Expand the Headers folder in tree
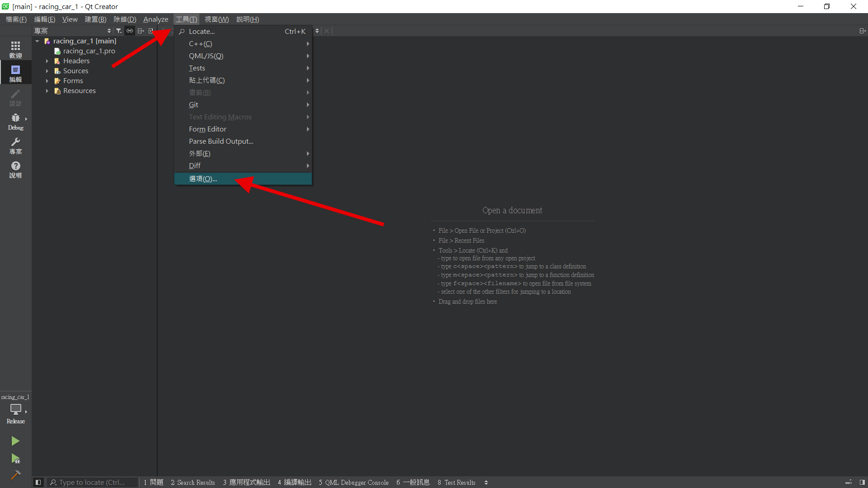This screenshot has width=868, height=488. pos(47,61)
